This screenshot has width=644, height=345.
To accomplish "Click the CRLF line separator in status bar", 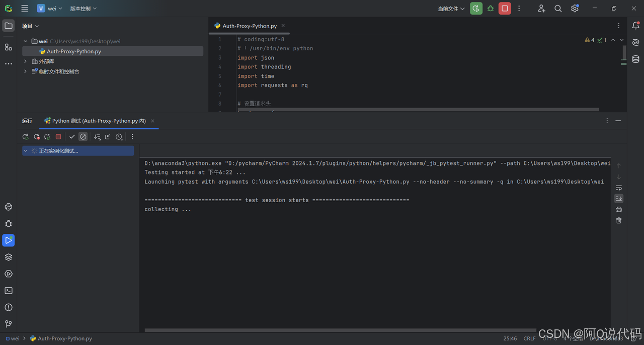I will pyautogui.click(x=529, y=338).
